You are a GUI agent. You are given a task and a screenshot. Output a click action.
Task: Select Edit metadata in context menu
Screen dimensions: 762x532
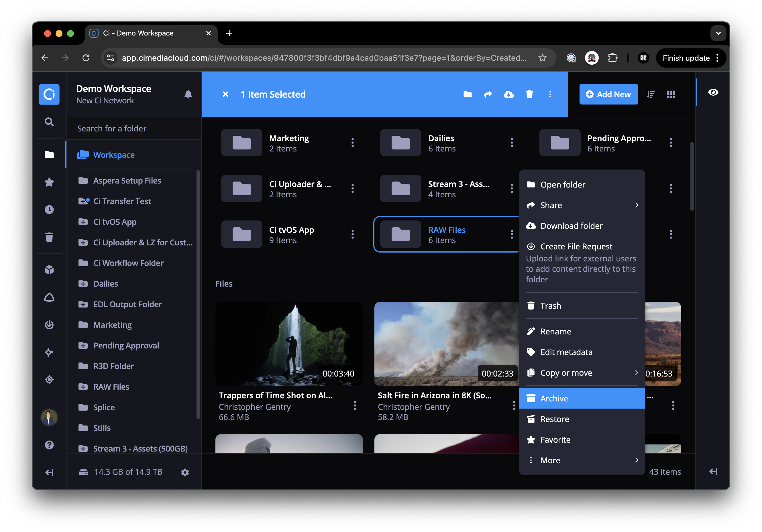pyautogui.click(x=582, y=352)
